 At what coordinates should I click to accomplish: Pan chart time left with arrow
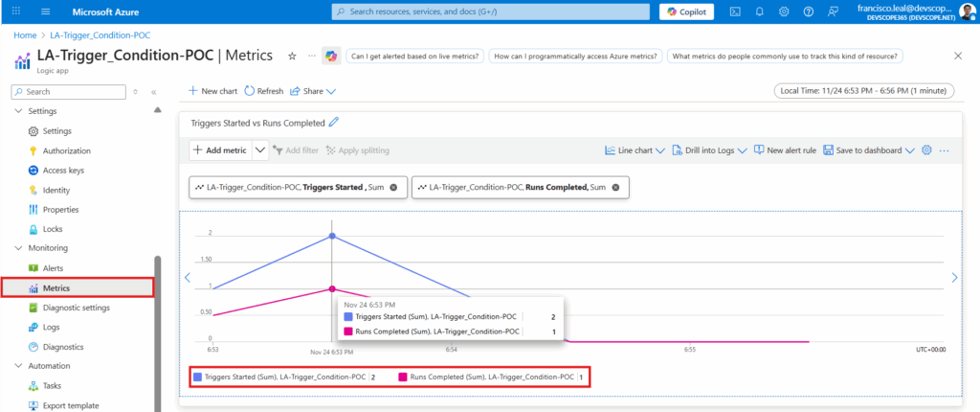[188, 277]
